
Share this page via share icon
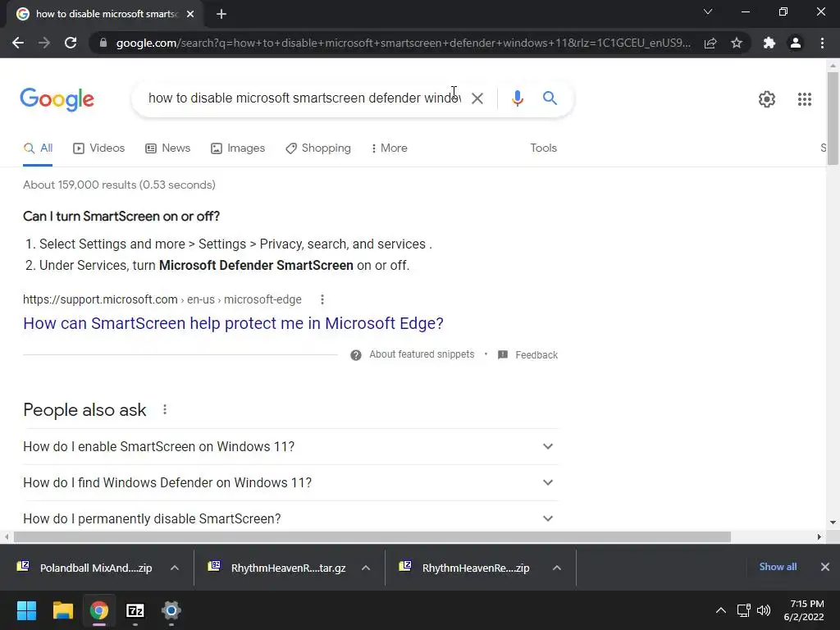point(710,43)
